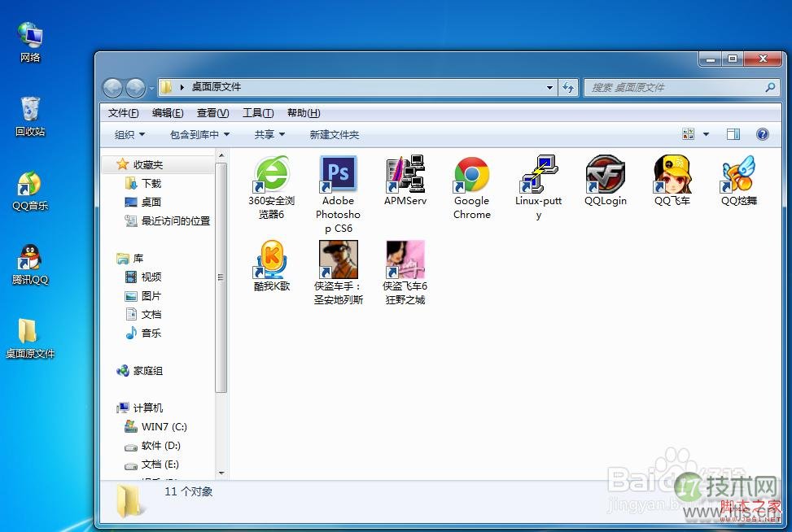The width and height of the screenshot is (792, 532).
Task: Click the search 桌面原文件 input field
Action: (x=674, y=87)
